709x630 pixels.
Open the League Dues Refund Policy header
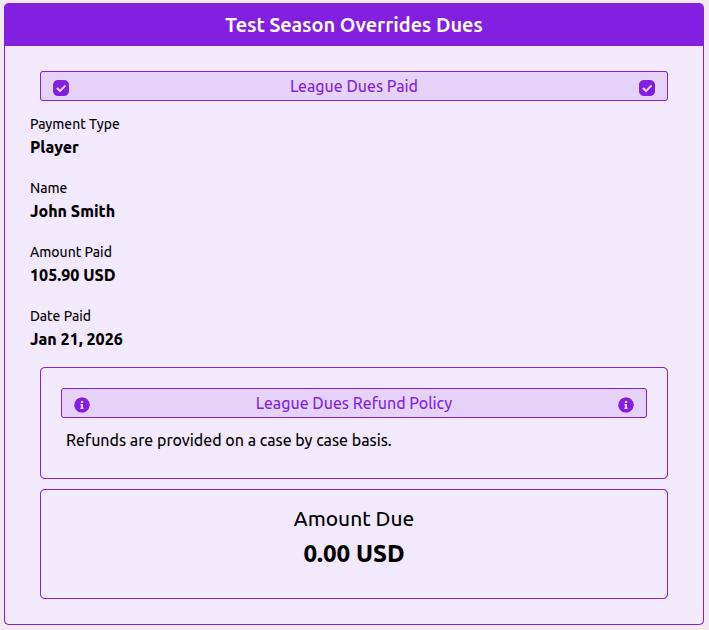(x=354, y=403)
